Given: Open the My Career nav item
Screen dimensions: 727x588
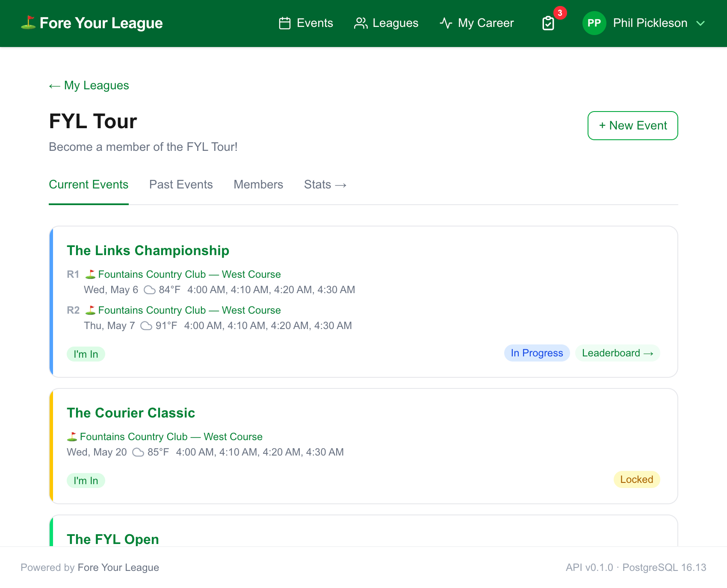Looking at the screenshot, I should coord(477,23).
